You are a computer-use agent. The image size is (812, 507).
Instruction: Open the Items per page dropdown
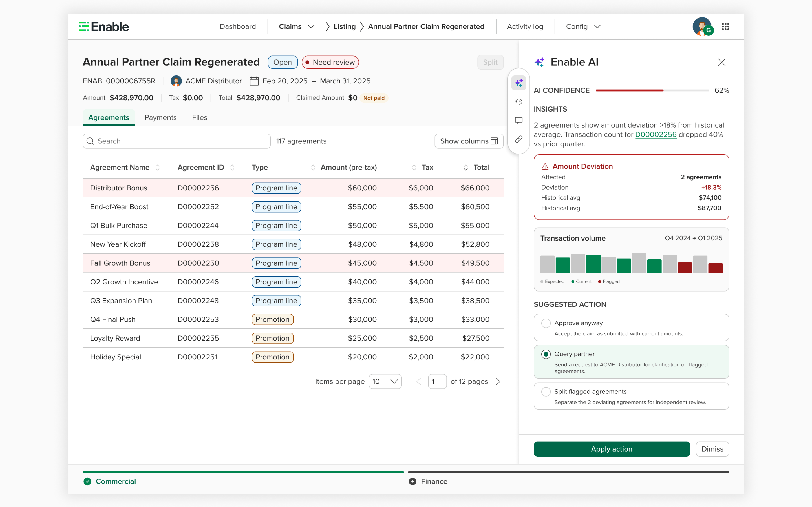[x=385, y=381]
